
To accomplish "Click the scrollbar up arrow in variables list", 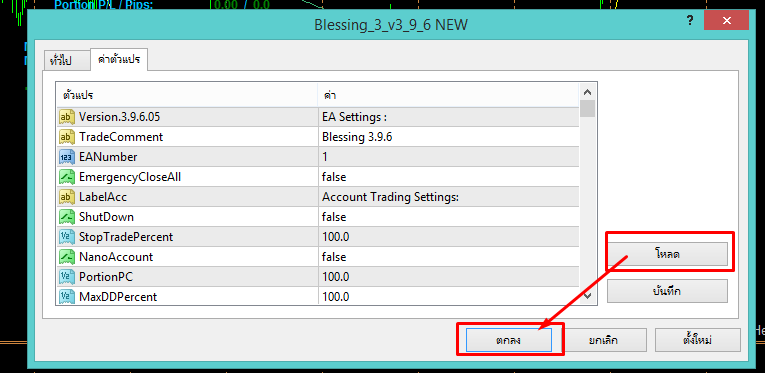I will [x=587, y=92].
